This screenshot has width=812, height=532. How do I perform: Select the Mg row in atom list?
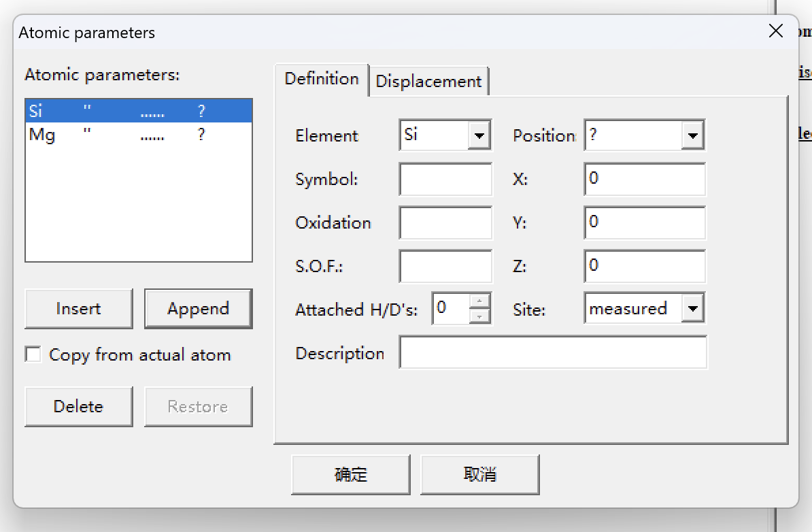(138, 135)
